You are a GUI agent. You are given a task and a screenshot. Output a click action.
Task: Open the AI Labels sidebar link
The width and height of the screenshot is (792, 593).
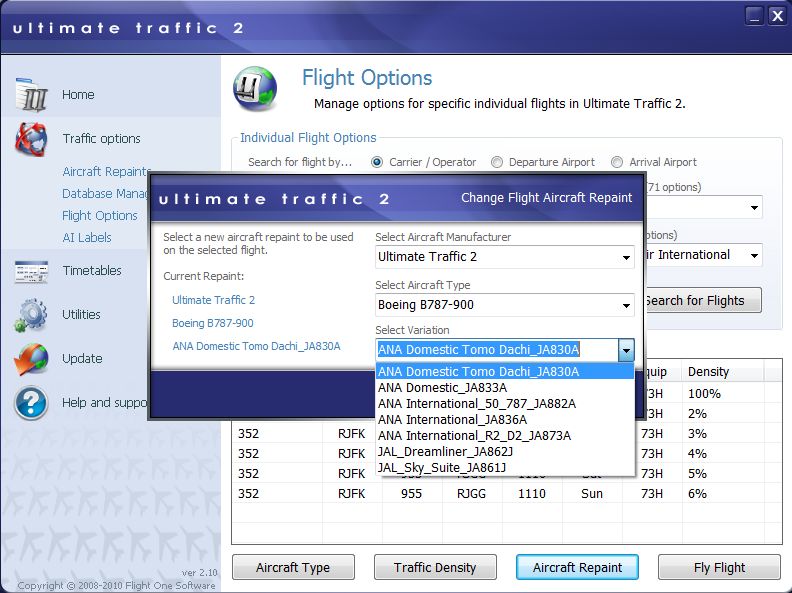click(x=87, y=237)
